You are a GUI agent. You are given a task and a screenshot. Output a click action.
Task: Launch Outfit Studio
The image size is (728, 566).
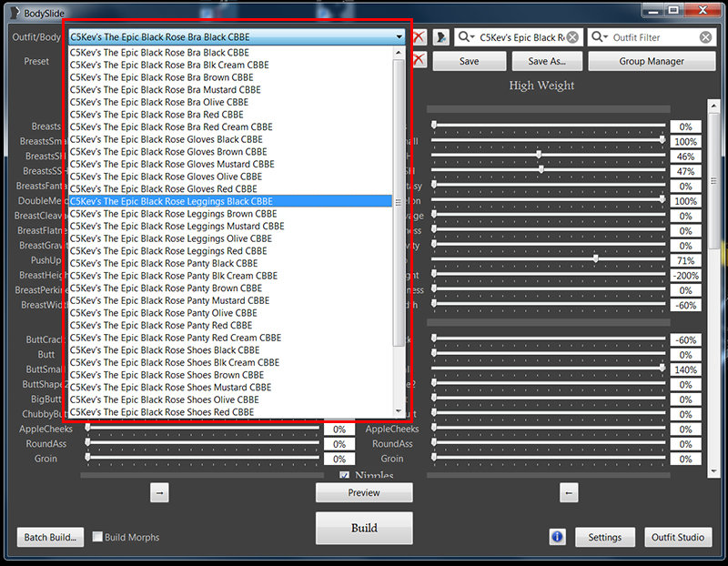click(x=678, y=537)
